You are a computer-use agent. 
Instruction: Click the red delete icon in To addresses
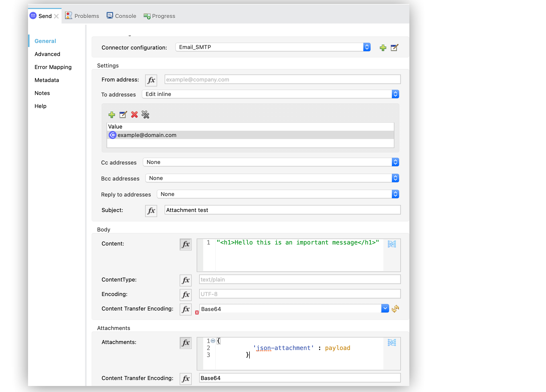(134, 115)
